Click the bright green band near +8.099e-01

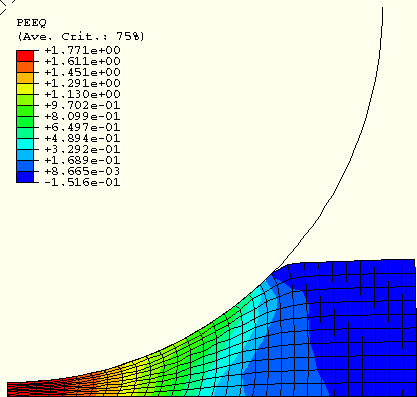point(25,111)
